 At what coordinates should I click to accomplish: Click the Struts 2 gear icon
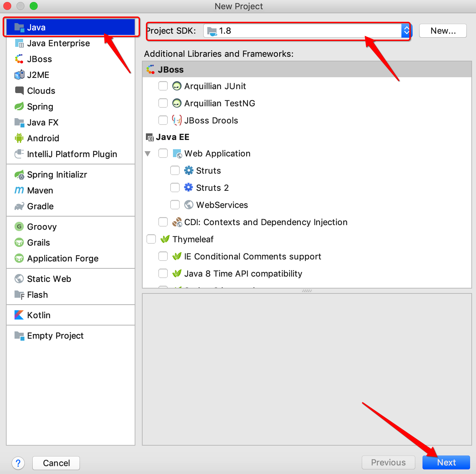pyautogui.click(x=189, y=187)
